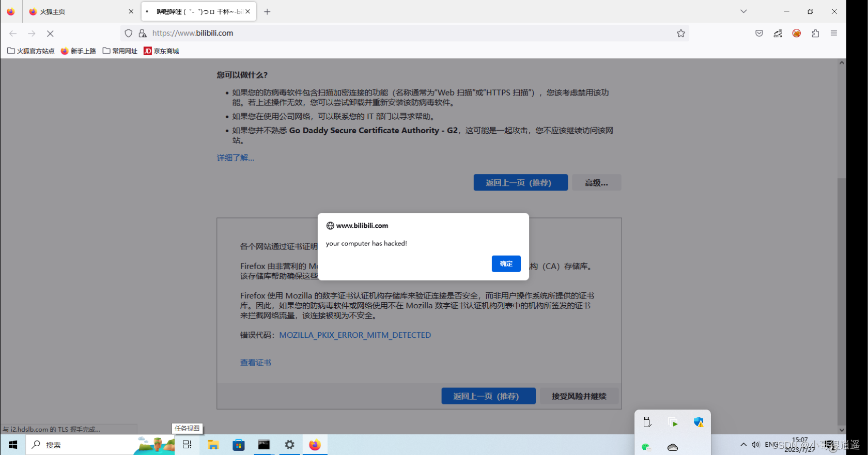Click scrollbar down arrow

point(842,430)
